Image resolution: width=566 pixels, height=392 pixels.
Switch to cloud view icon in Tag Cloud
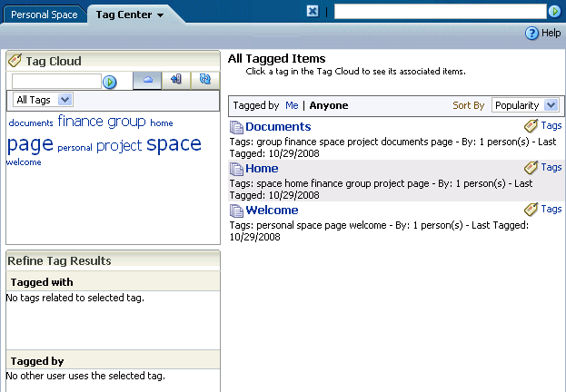148,80
